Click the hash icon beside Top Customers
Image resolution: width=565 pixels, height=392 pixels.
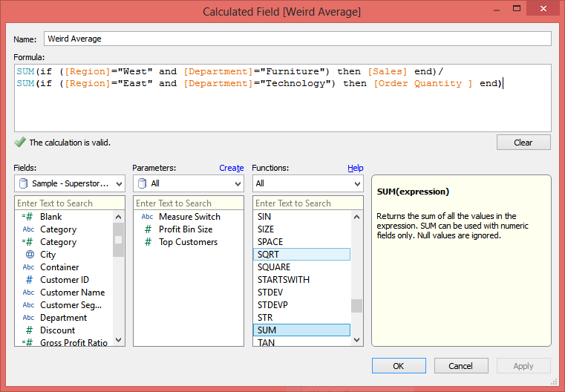click(147, 242)
